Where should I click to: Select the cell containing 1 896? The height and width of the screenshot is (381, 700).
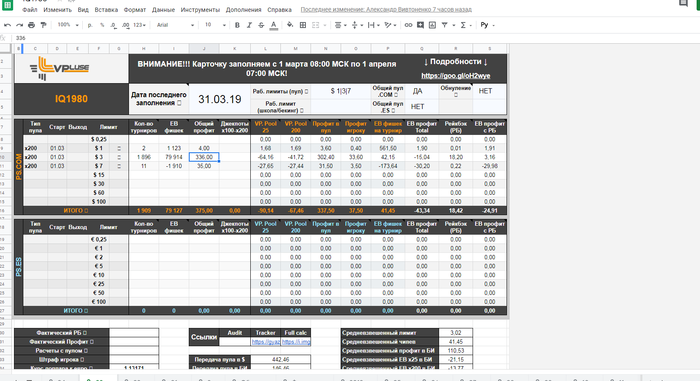tap(144, 157)
